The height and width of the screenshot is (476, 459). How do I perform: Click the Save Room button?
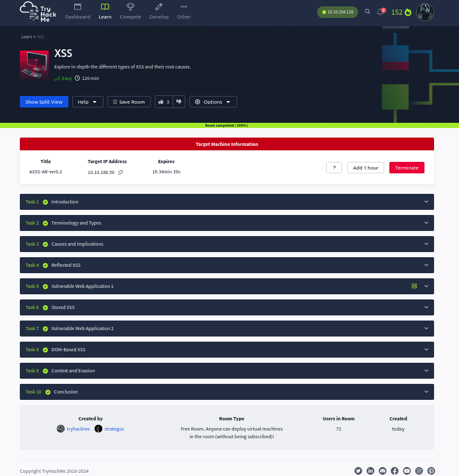[129, 102]
